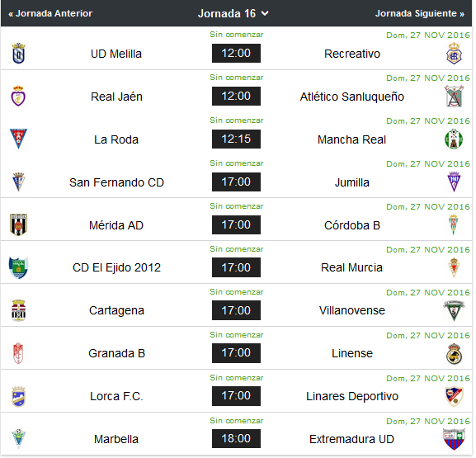Viewport: 476px width, 458px height.
Task: Click the Mérida AD striped crest
Action: point(18,225)
